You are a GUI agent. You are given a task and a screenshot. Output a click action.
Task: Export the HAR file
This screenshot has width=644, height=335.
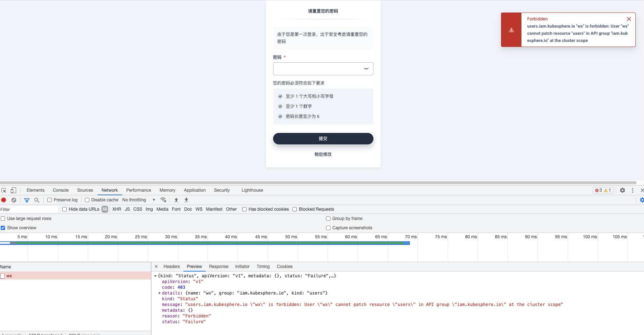point(186,200)
